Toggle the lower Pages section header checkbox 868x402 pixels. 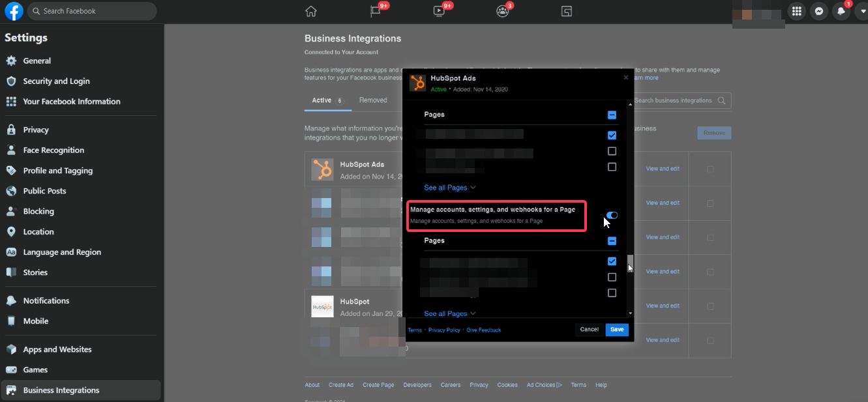[612, 241]
